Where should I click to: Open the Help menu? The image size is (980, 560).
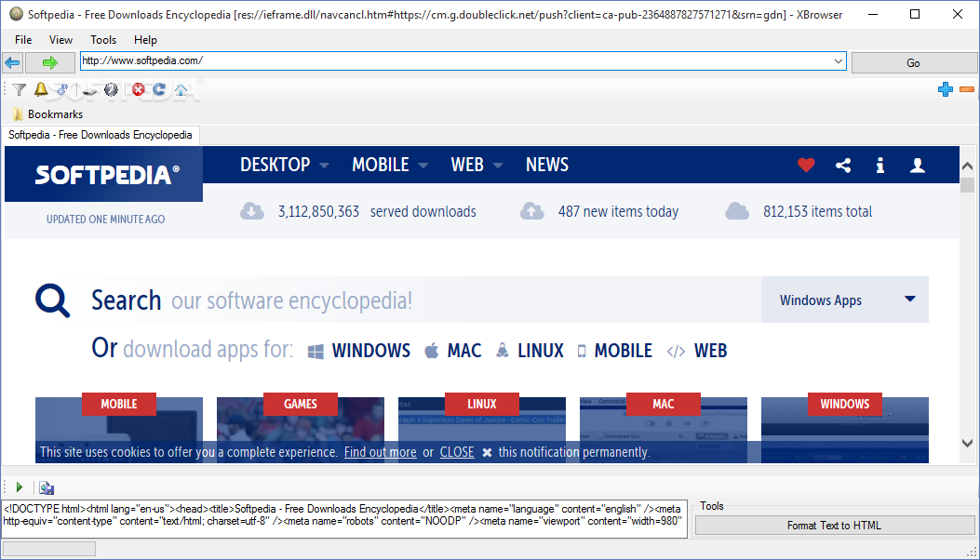(145, 39)
